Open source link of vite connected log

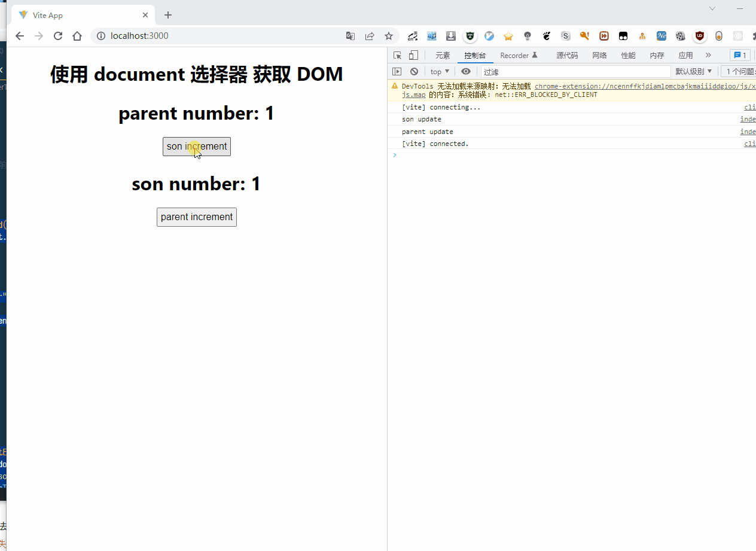pyautogui.click(x=750, y=144)
